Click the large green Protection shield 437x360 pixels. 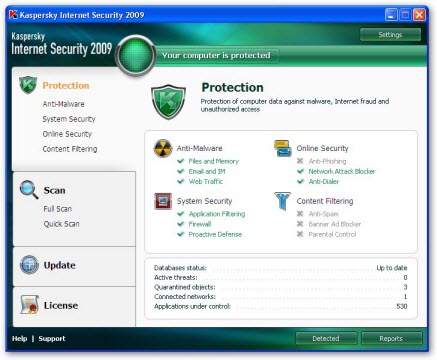(x=168, y=102)
